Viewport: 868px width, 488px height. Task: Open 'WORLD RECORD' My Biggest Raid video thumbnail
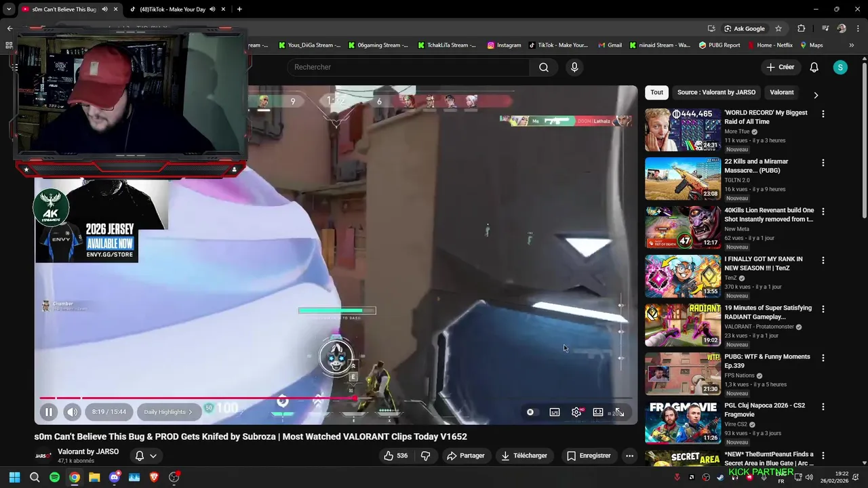[683, 129]
